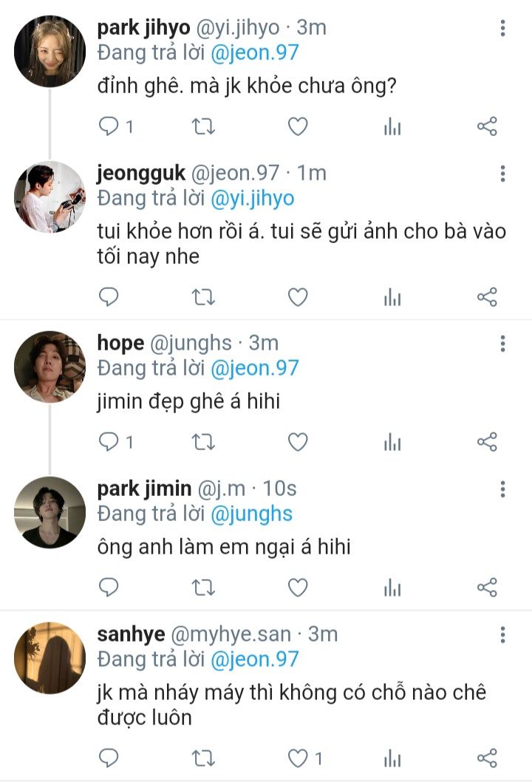Open more options for park jihyo's tweet
The image size is (532, 782).
pyautogui.click(x=502, y=29)
